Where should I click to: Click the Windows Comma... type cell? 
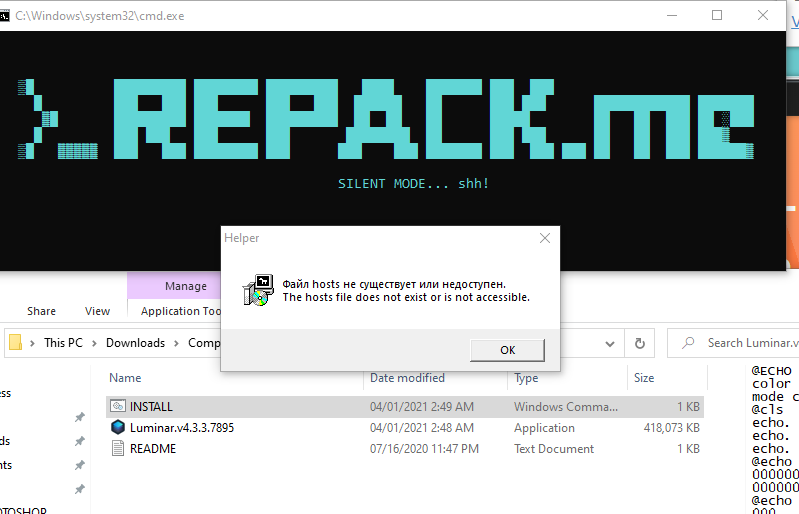coord(566,407)
